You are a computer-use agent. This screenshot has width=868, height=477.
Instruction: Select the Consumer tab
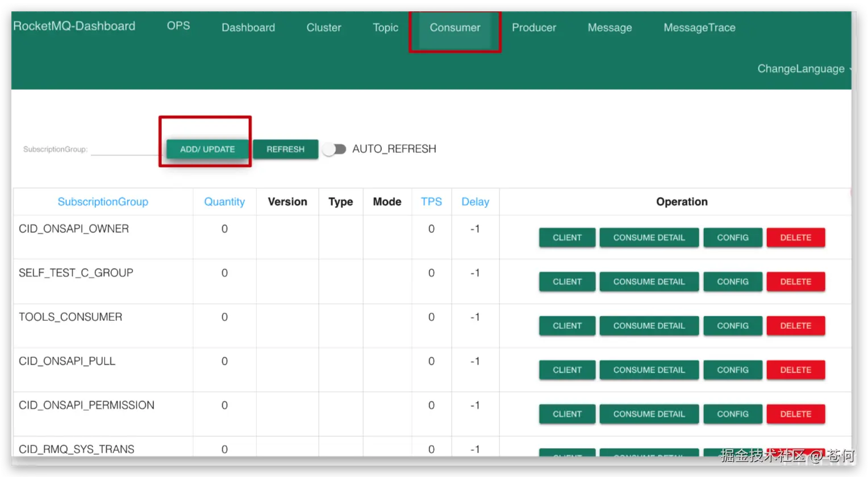tap(455, 28)
